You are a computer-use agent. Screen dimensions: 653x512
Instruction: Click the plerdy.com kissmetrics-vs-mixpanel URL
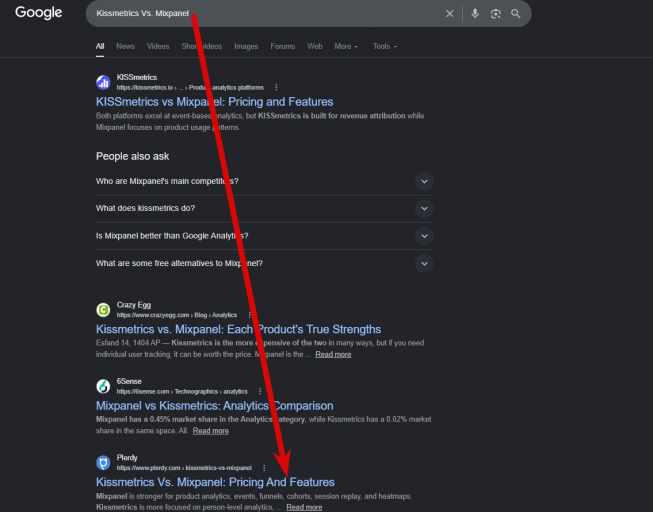(x=184, y=468)
